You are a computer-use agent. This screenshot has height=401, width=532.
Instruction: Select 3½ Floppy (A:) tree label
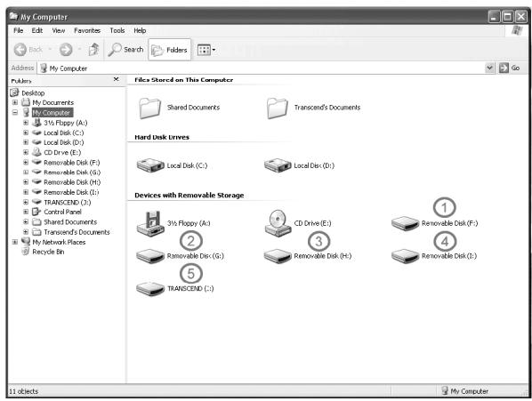coord(66,123)
